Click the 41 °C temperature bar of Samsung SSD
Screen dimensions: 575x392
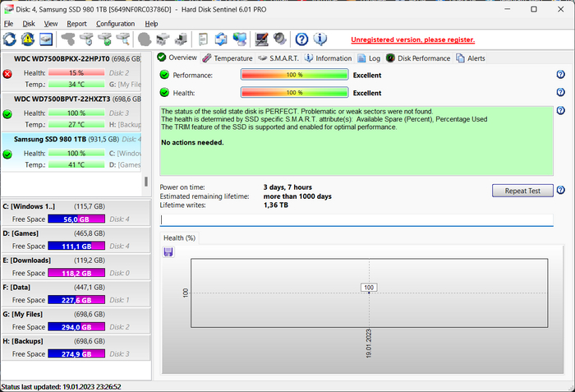point(76,165)
